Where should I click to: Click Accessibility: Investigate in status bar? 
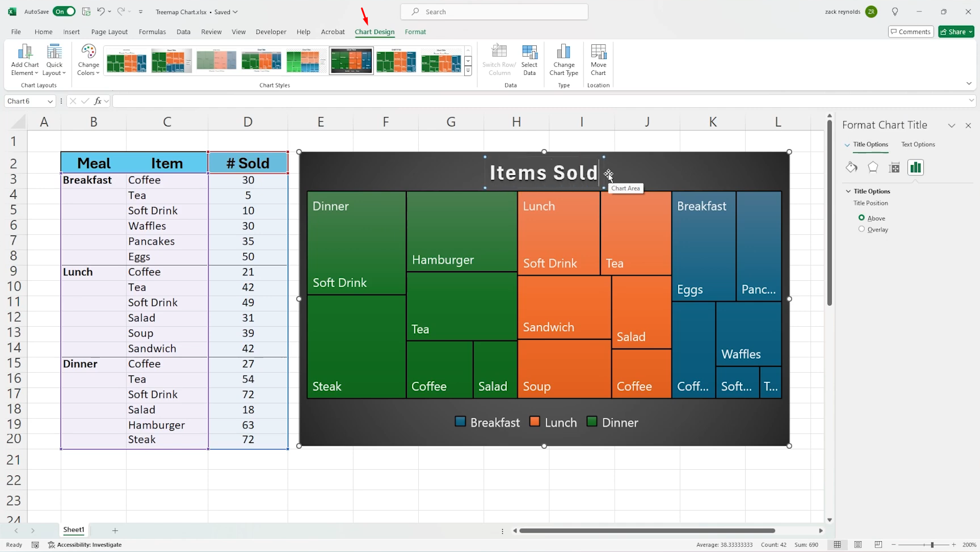tap(85, 545)
